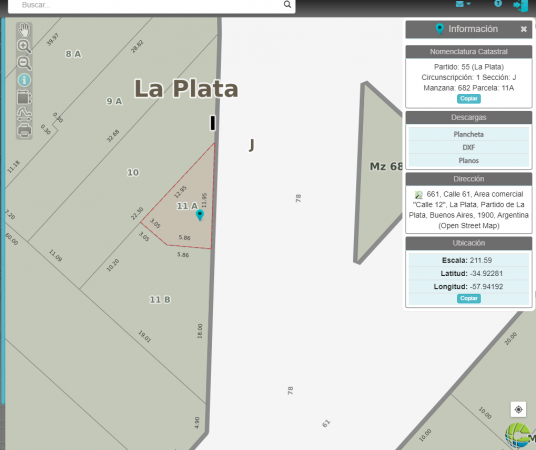This screenshot has height=450, width=536.
Task: Click the zoom in magnifier tool
Action: [x=24, y=47]
